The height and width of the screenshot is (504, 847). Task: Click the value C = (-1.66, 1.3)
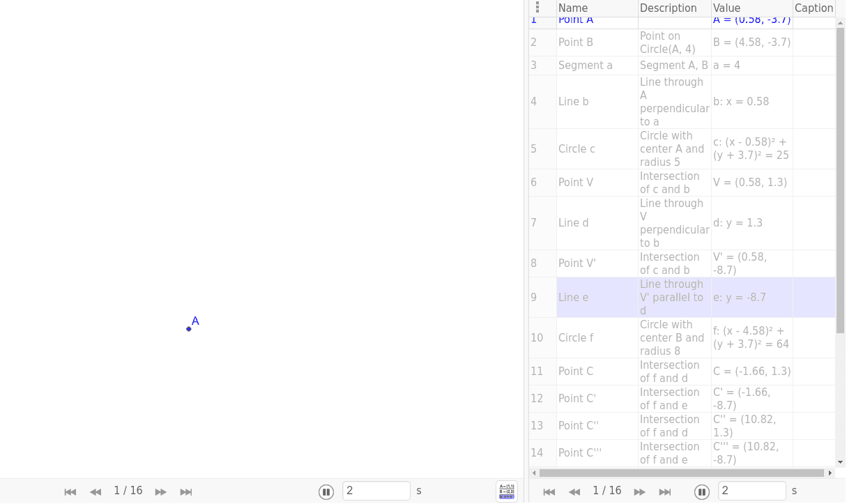(x=751, y=372)
